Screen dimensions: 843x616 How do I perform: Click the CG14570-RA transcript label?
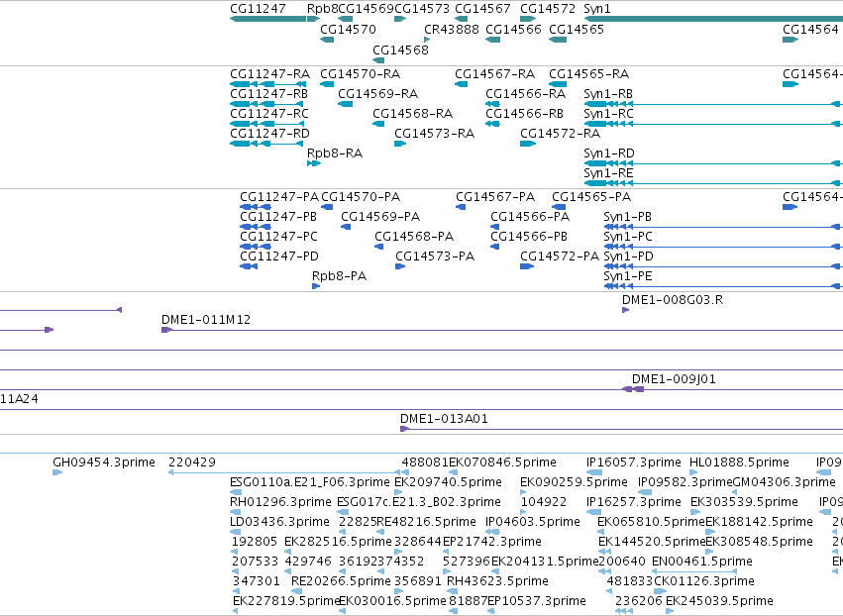coord(361,74)
